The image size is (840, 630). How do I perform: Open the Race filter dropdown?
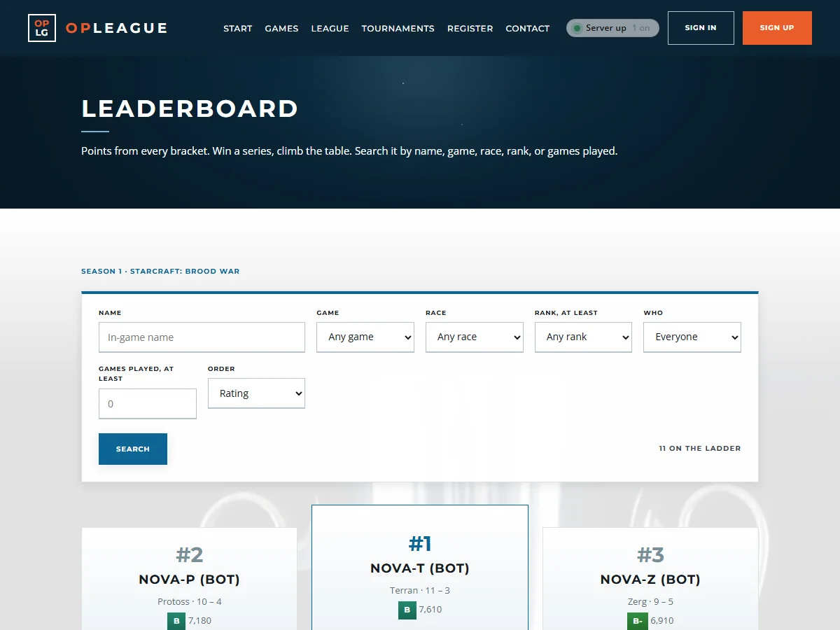(475, 337)
